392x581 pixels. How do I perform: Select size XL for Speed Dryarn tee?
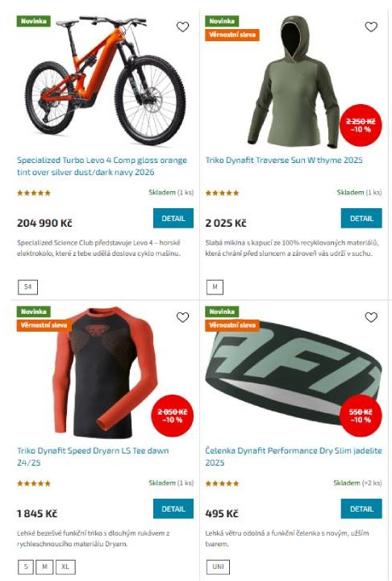[x=65, y=566]
